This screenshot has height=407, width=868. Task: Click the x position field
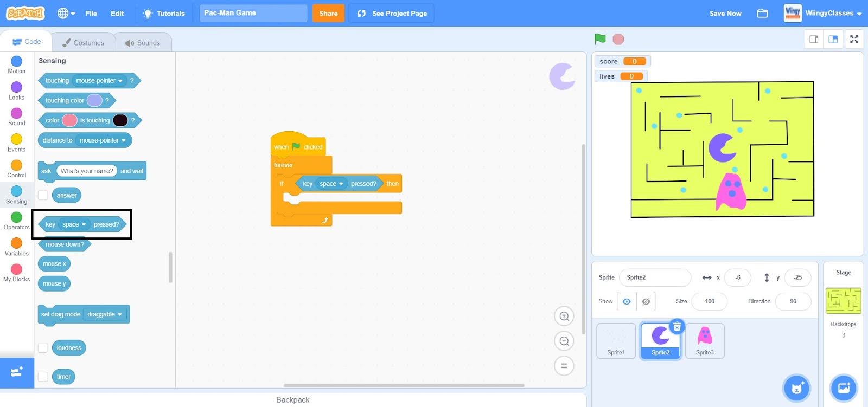point(738,277)
